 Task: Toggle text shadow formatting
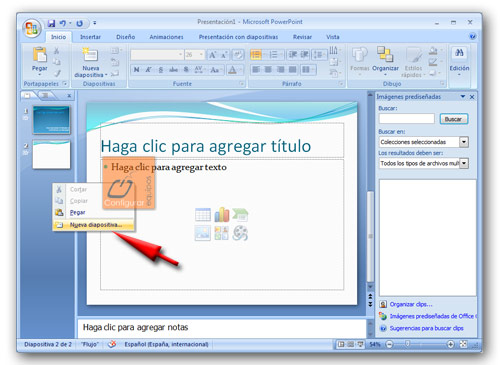(x=186, y=70)
